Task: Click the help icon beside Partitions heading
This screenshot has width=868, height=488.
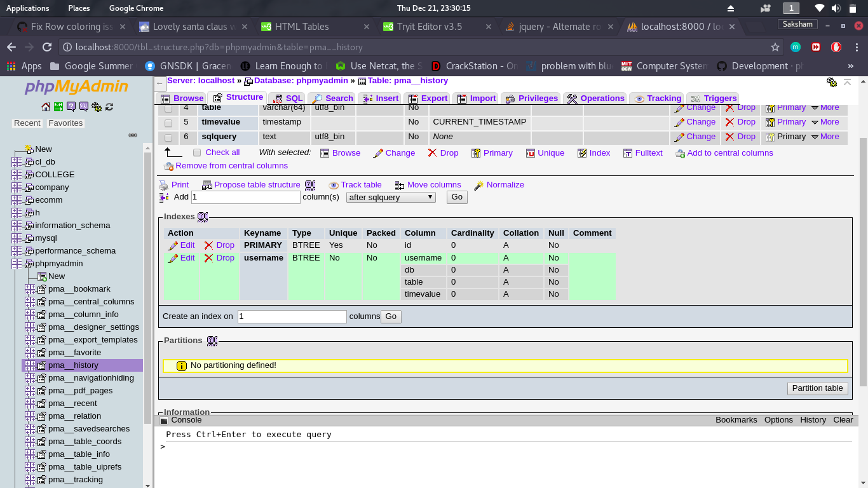Action: point(212,341)
